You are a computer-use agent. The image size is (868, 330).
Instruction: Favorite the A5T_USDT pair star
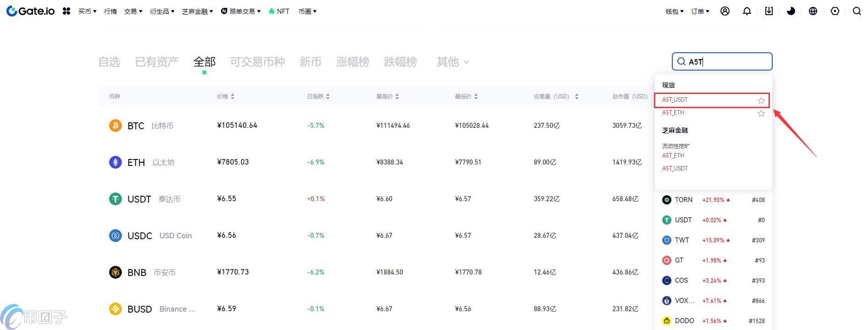tap(761, 100)
